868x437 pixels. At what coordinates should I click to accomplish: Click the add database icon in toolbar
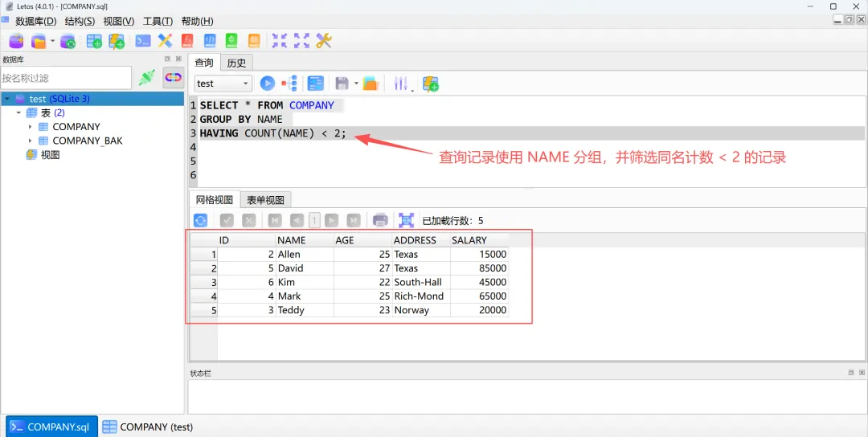16,40
